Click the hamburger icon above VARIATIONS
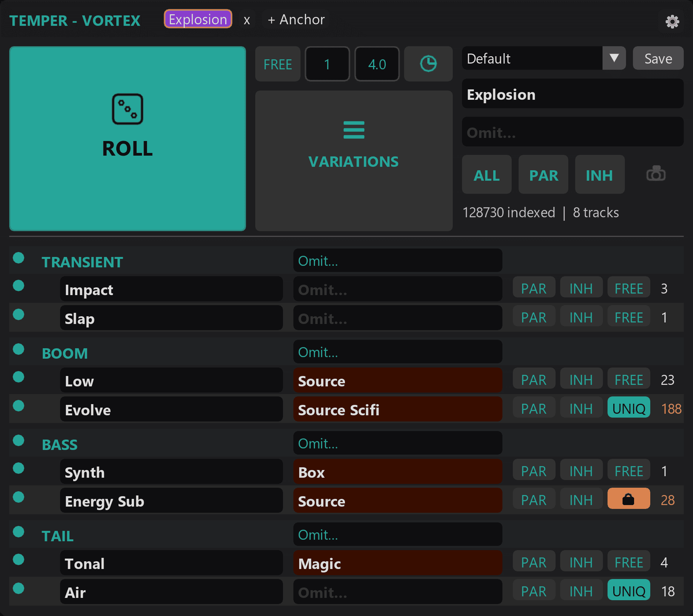 [353, 131]
